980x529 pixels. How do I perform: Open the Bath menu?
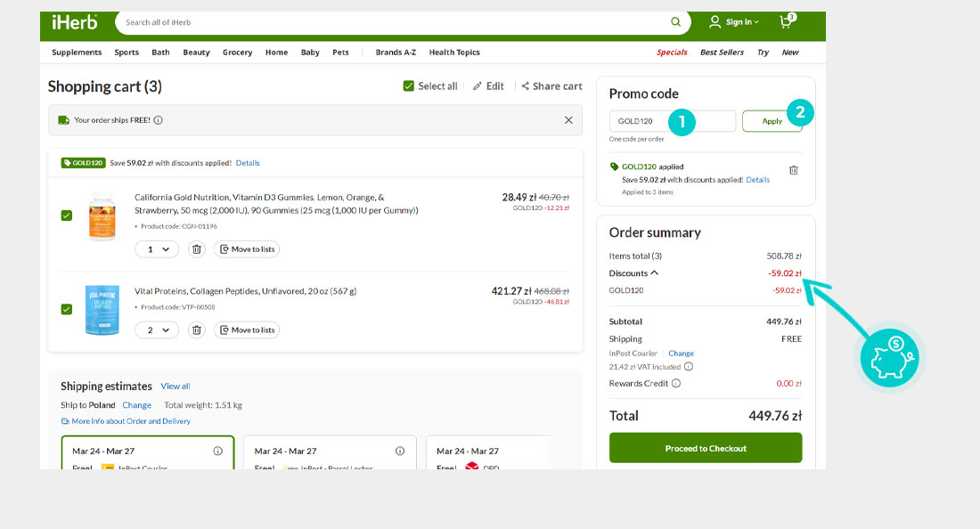click(x=160, y=53)
